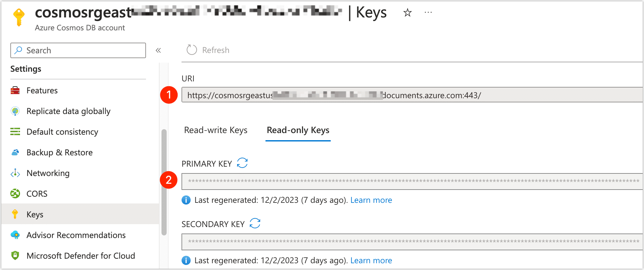Image resolution: width=644 pixels, height=270 pixels.
Task: Click the info icon next to primary key regeneration
Action: coord(186,200)
